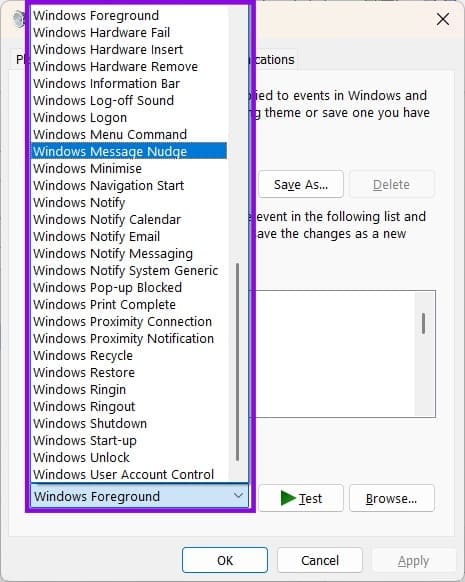Image resolution: width=465 pixels, height=582 pixels.
Task: Cancel the sound dialog
Action: coord(320,560)
